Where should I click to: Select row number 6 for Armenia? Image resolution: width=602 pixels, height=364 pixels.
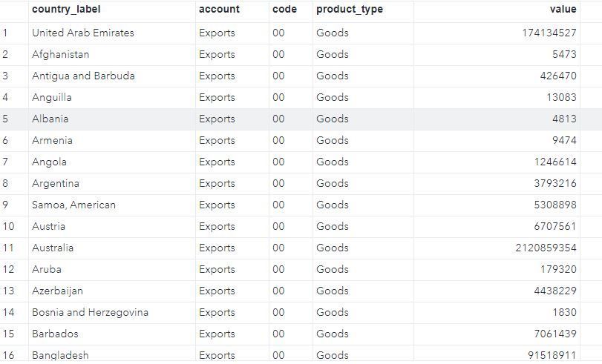tap(5, 140)
